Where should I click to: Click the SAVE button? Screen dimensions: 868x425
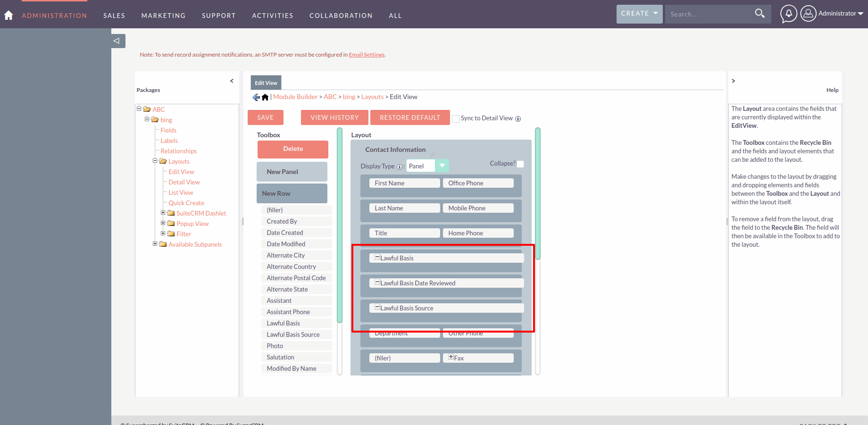pos(265,117)
